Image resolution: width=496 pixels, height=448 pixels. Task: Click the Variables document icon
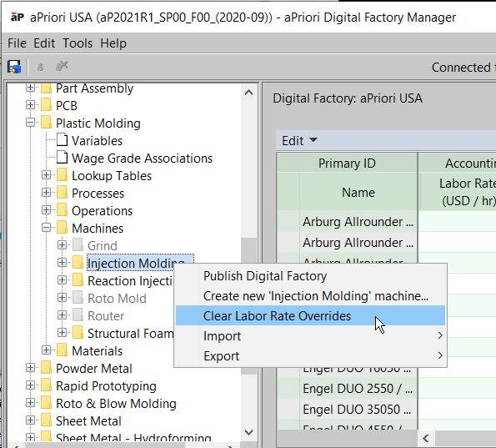coord(62,140)
